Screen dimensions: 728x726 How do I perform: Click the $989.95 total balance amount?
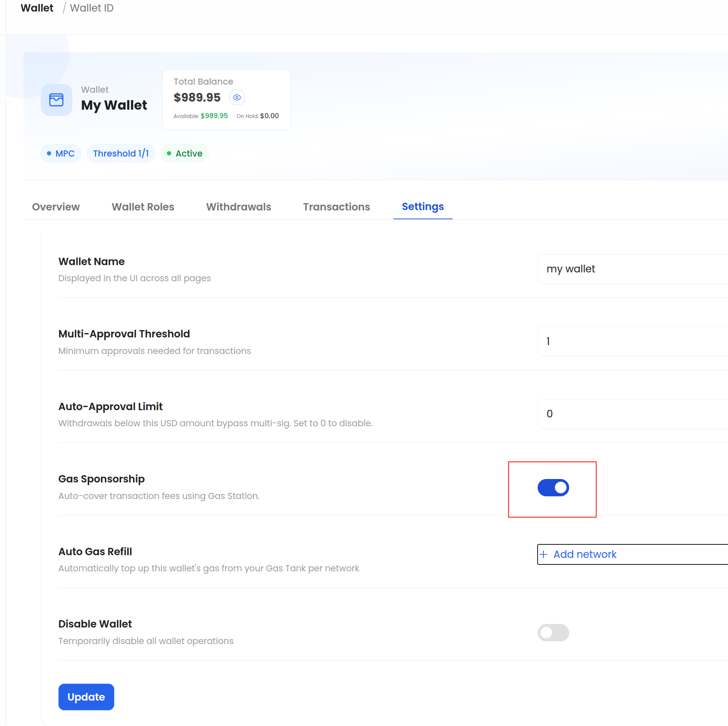click(197, 97)
